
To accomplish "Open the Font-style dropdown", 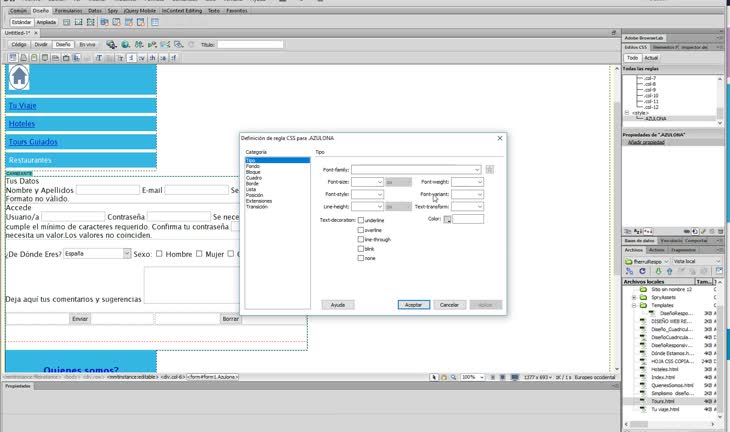I will [x=367, y=194].
